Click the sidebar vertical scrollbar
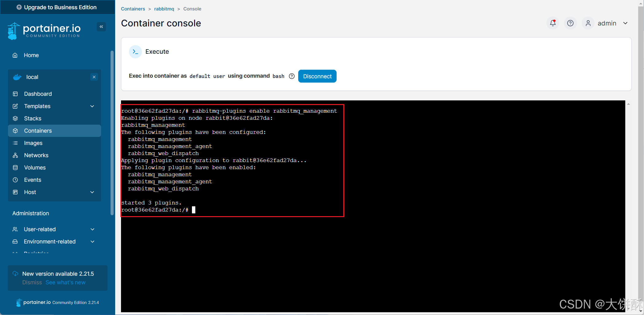 pyautogui.click(x=112, y=133)
